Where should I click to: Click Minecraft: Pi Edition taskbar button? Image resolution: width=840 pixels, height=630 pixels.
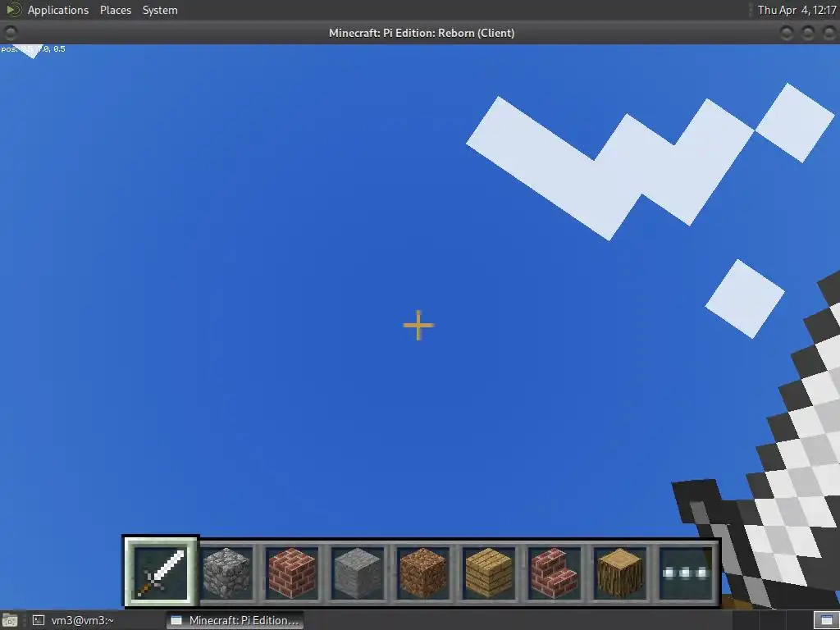[235, 620]
